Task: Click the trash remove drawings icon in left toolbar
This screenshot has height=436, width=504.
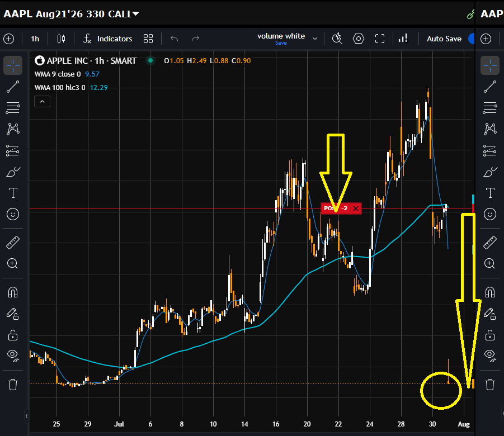Action: 13,384
